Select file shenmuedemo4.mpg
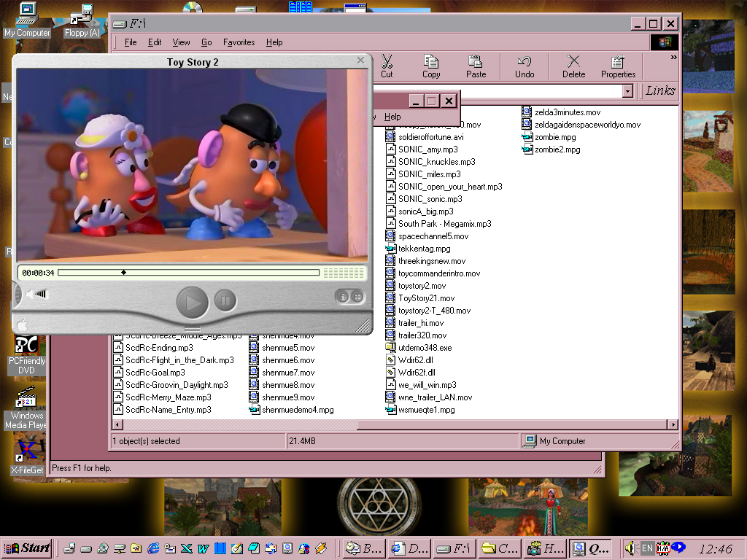The width and height of the screenshot is (747, 560). pos(292,410)
